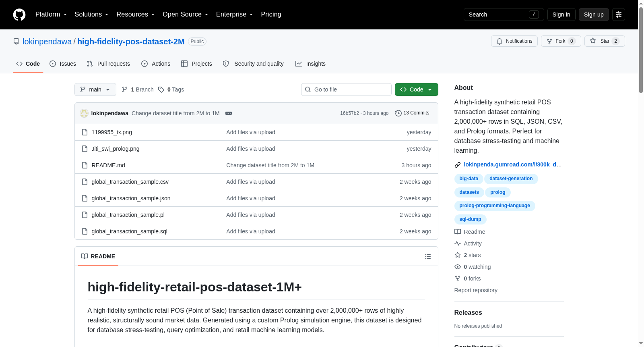Click the file icon beside global_transaction_sample.json
644x347 pixels.
click(85, 198)
